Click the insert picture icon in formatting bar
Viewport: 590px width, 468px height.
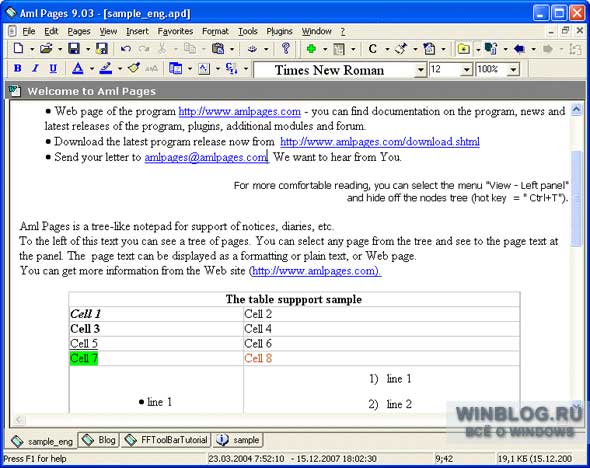point(204,68)
